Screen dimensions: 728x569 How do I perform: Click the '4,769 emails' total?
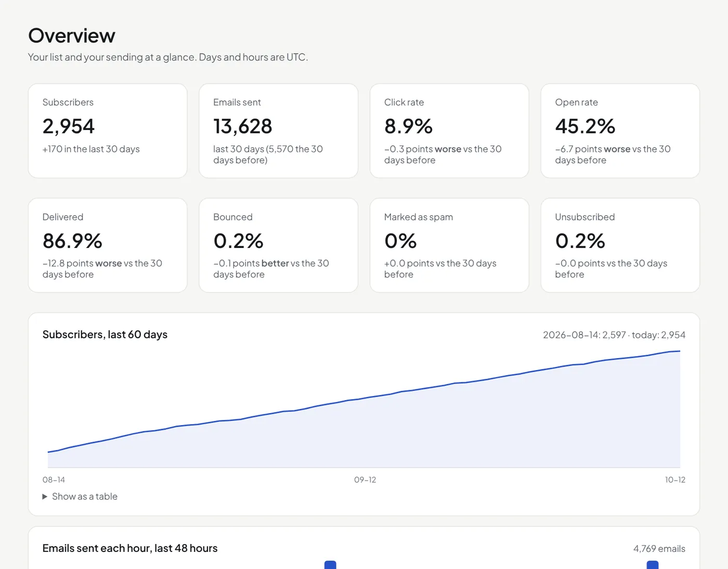pyautogui.click(x=659, y=548)
